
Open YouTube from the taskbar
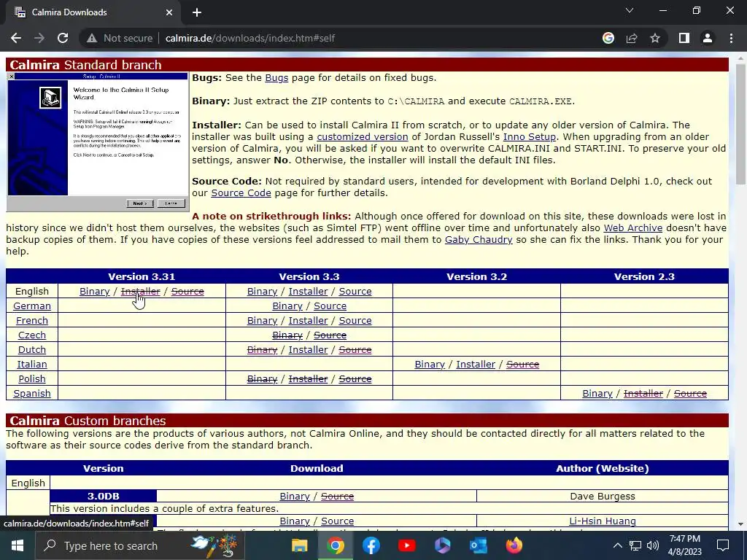point(407,545)
